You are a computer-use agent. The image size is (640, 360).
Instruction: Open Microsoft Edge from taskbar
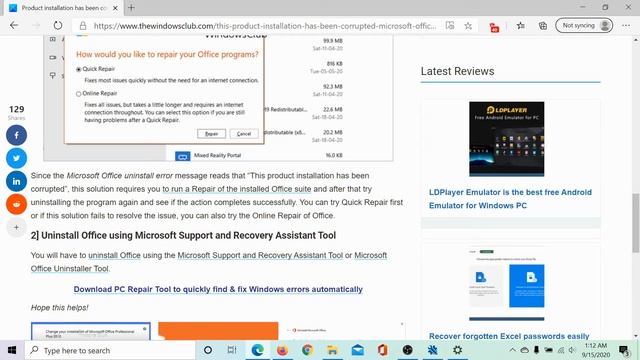pyautogui.click(x=257, y=350)
